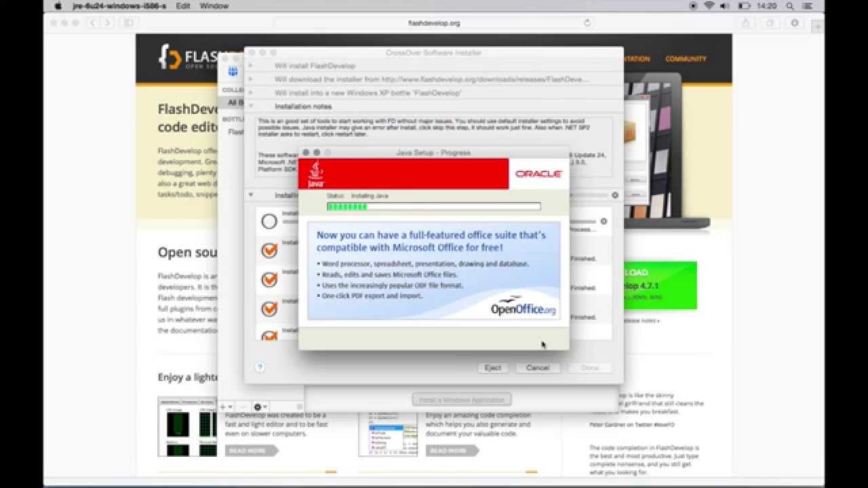The height and width of the screenshot is (488, 868).
Task: Open the Edit menu
Action: (x=182, y=5)
